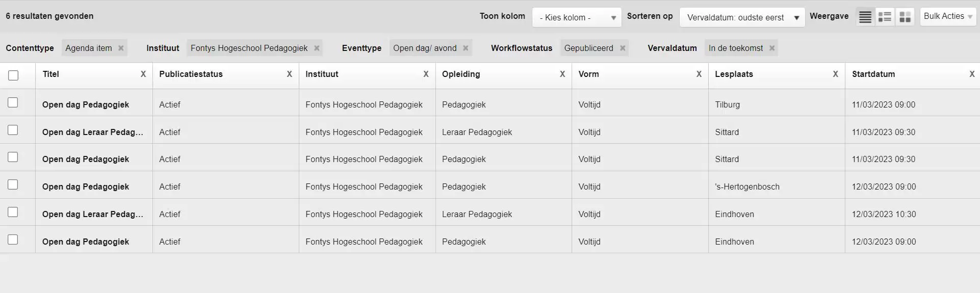
Task: Click the 's-Hertogenbosch cell
Action: click(747, 187)
